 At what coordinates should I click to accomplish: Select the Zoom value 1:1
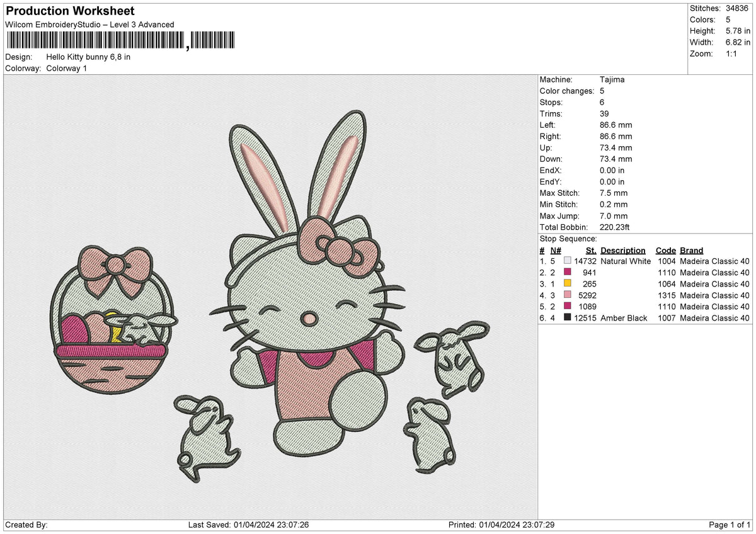pos(731,54)
